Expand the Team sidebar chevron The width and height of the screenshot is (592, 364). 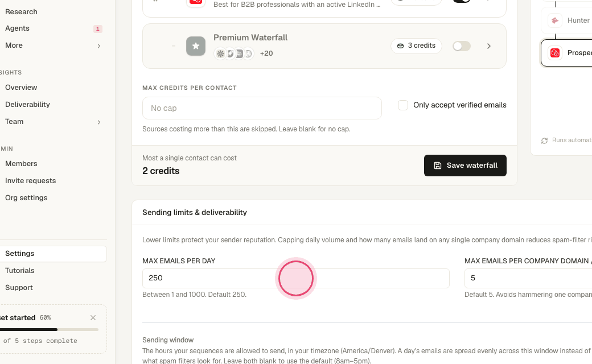coord(99,122)
